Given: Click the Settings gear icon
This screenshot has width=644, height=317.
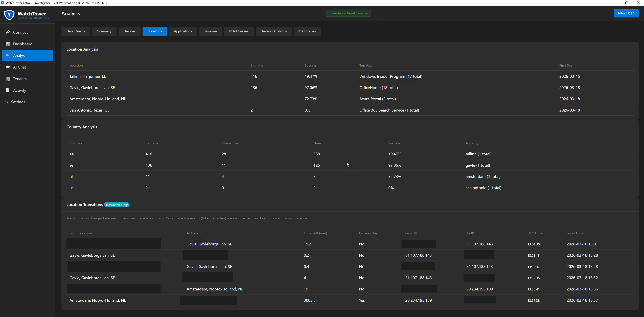Looking at the screenshot, I should point(7,102).
